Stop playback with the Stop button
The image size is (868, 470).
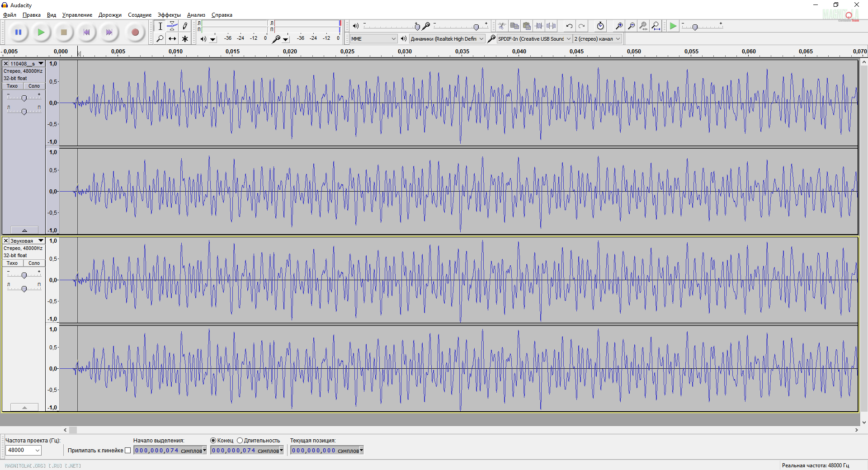64,32
